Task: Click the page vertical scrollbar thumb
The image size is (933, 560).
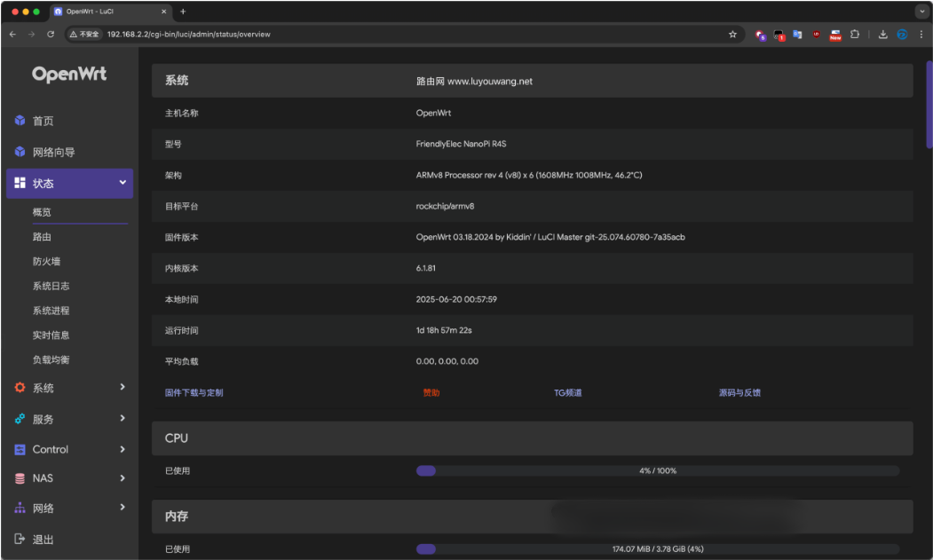Action: (x=929, y=104)
